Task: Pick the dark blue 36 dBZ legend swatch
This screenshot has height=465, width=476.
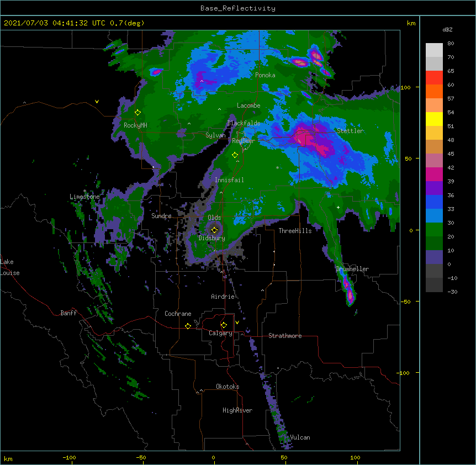Action: point(434,202)
